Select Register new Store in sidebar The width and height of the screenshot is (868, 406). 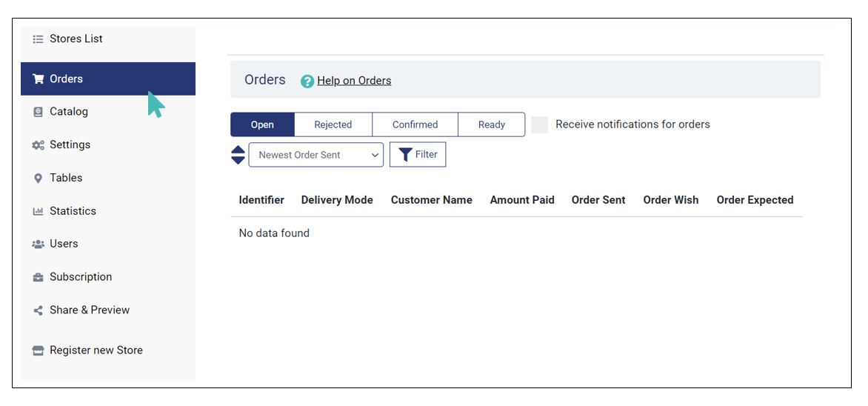(x=108, y=350)
